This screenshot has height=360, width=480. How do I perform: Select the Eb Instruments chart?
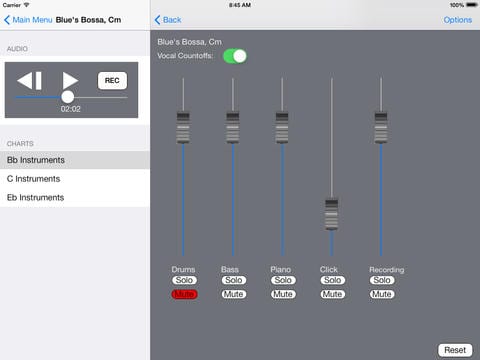(75, 197)
